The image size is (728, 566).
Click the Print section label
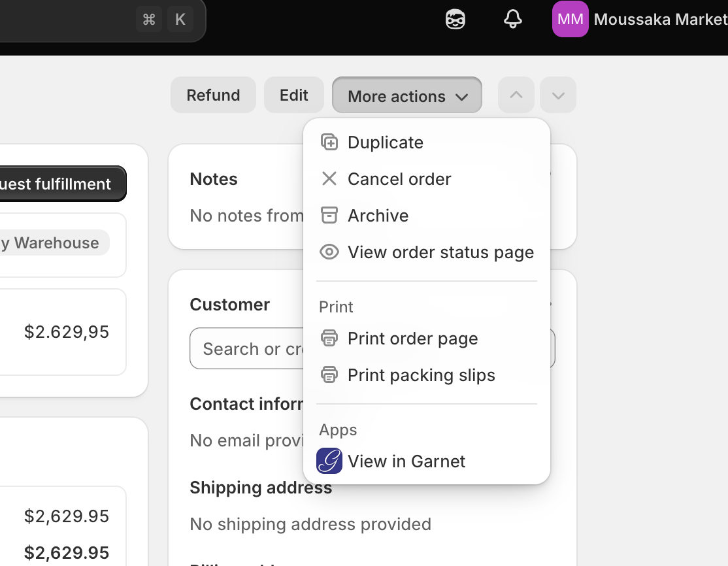(336, 307)
